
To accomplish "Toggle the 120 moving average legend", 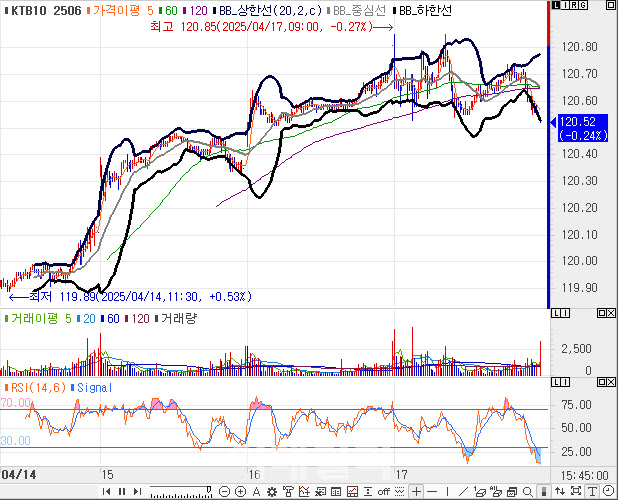I will 197,9.
